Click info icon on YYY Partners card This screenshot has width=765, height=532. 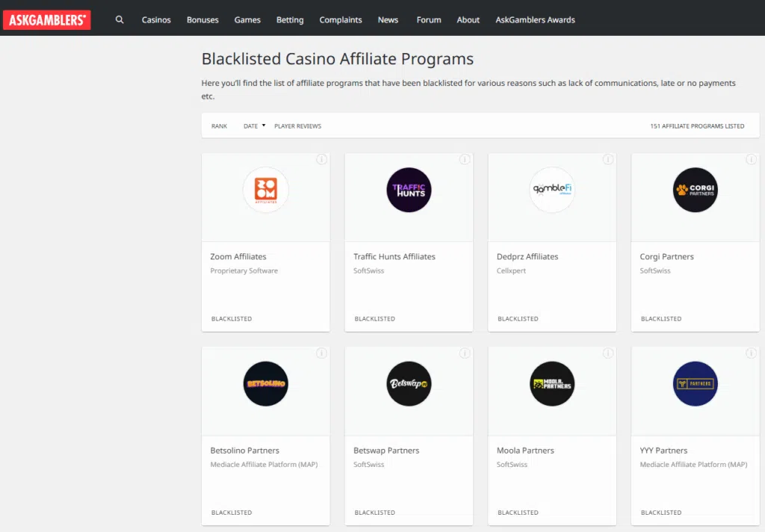(751, 353)
